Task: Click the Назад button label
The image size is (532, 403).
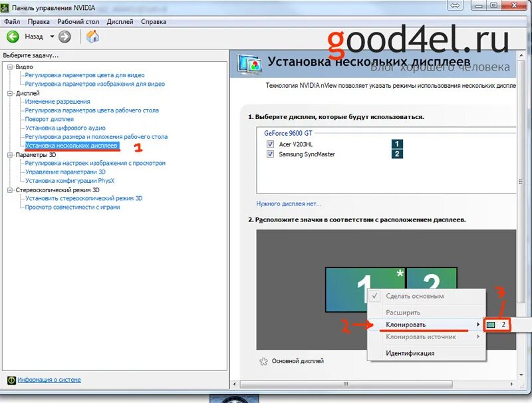Action: click(x=34, y=37)
